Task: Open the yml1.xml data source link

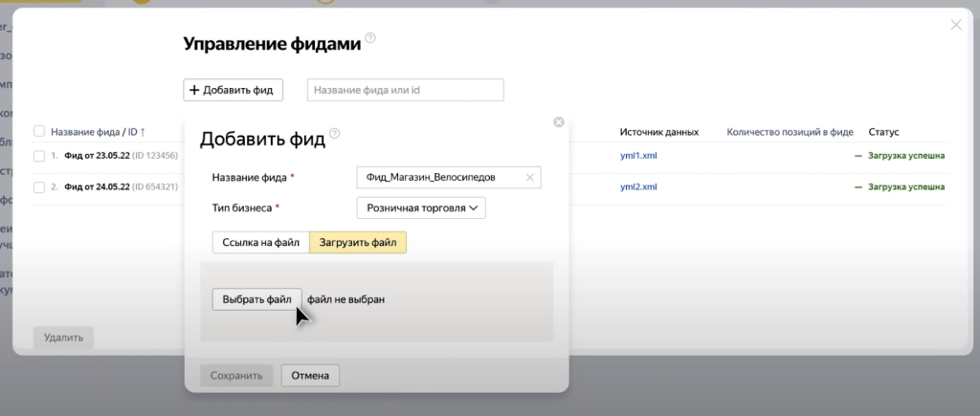Action: pyautogui.click(x=638, y=156)
